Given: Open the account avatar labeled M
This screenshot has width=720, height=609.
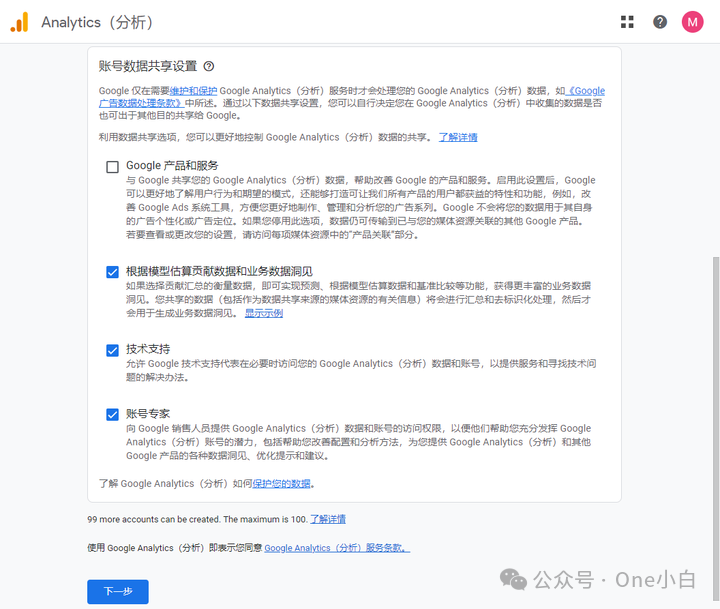Looking at the screenshot, I should [692, 22].
